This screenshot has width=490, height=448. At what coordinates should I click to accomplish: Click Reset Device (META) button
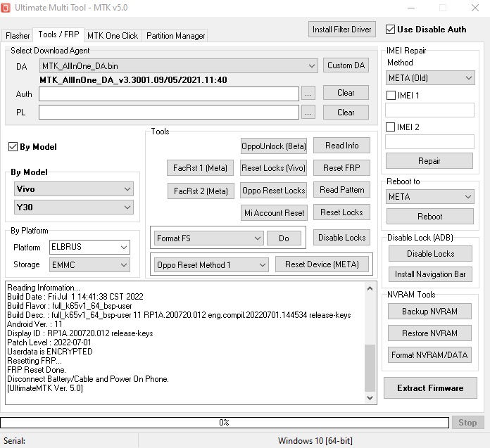[322, 264]
